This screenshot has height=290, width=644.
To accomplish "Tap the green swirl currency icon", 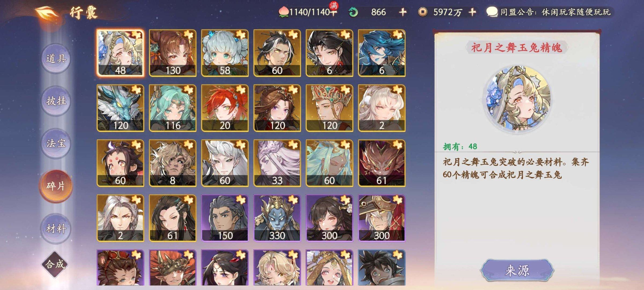I will (353, 12).
